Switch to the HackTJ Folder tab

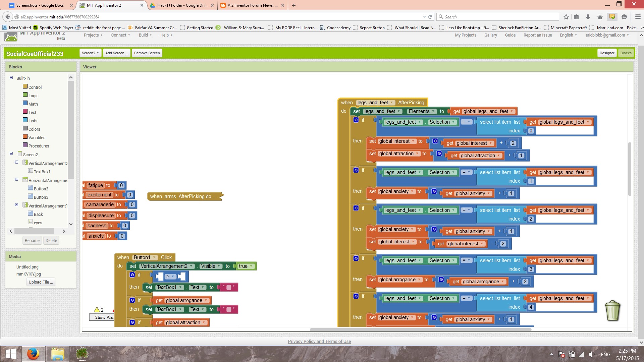(x=182, y=5)
